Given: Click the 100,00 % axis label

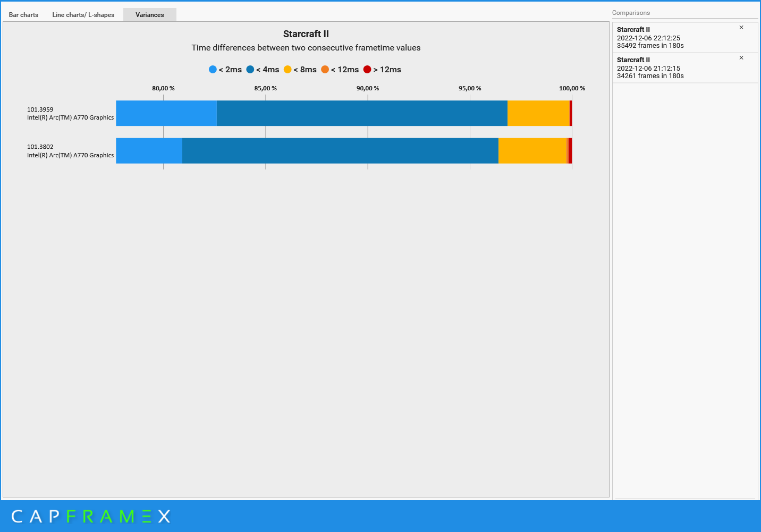Looking at the screenshot, I should click(572, 88).
